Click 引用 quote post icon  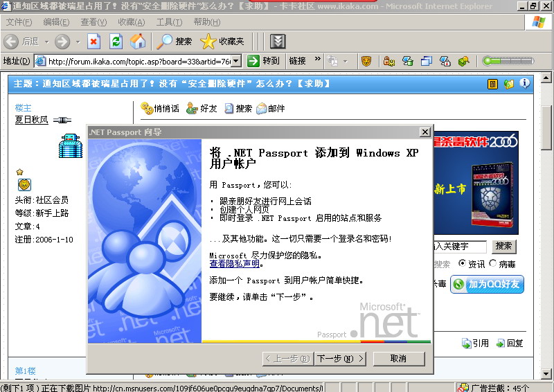coord(475,343)
